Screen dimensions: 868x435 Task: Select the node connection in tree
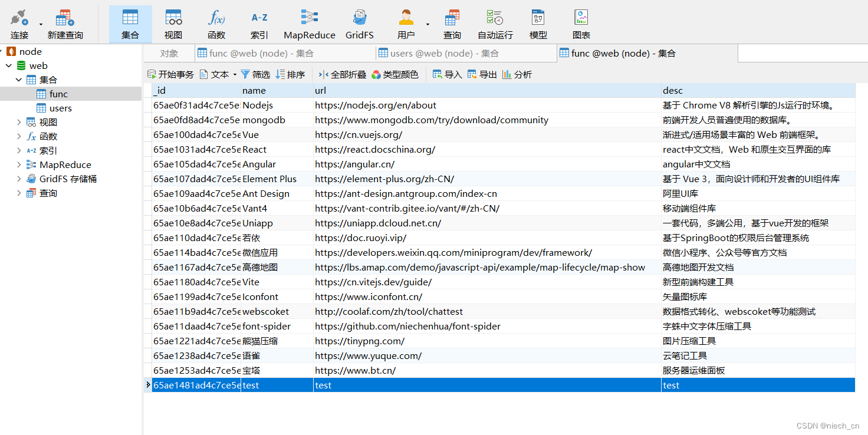coord(30,51)
